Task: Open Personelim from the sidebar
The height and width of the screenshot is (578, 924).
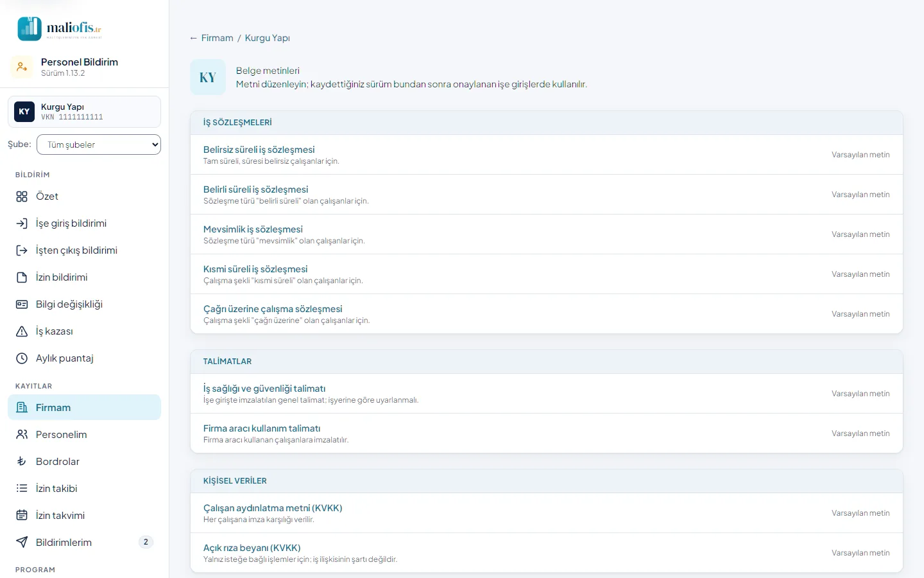Action: pyautogui.click(x=84, y=435)
